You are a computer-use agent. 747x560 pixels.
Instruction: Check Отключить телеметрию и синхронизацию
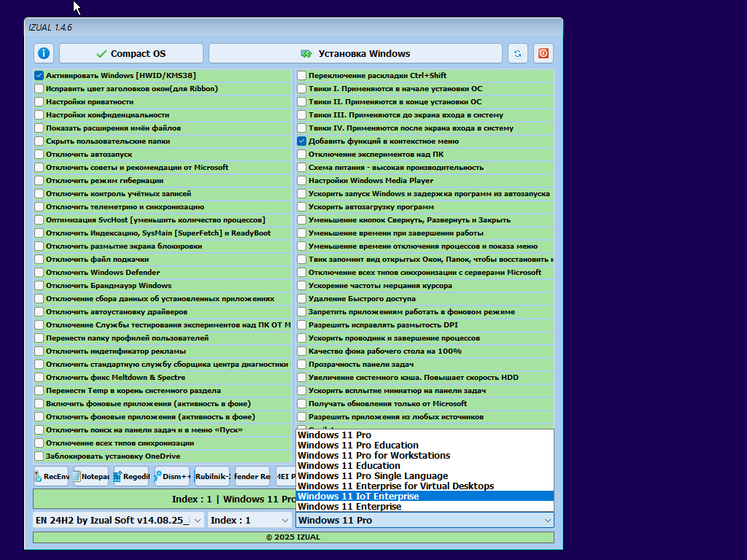pos(39,206)
